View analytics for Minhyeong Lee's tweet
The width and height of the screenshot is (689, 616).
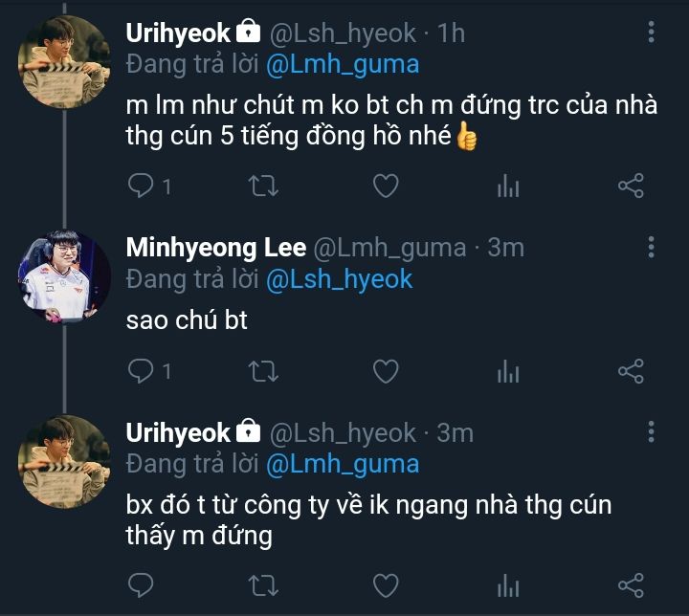click(508, 370)
